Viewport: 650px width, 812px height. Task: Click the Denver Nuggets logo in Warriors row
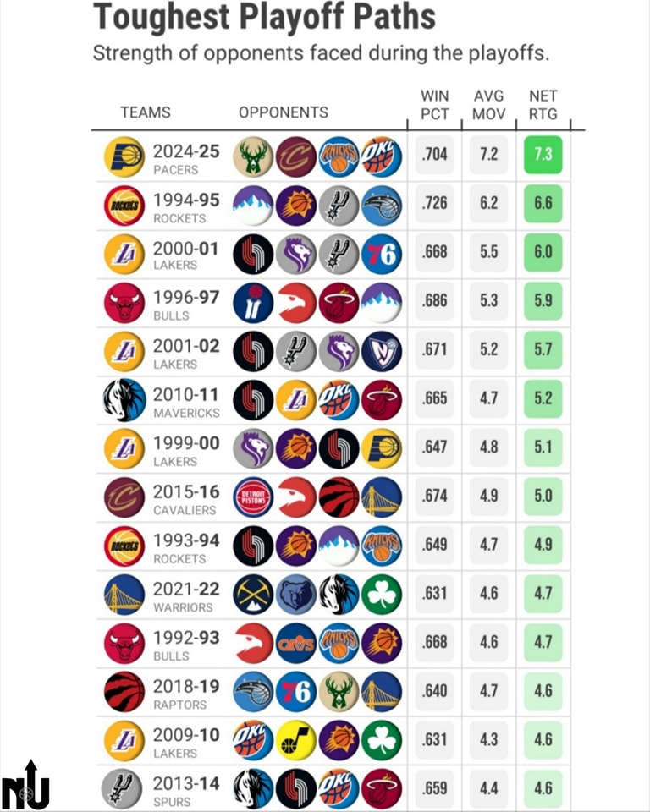click(x=253, y=595)
